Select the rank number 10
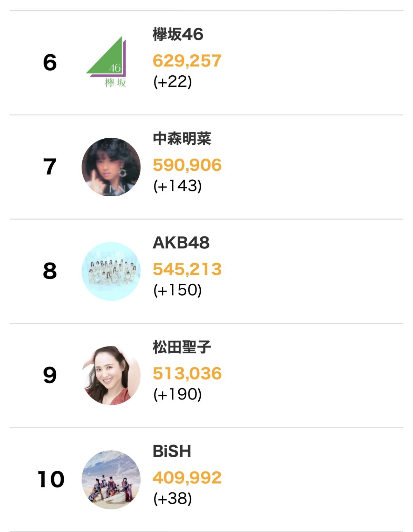The height and width of the screenshot is (532, 413). 51,479
